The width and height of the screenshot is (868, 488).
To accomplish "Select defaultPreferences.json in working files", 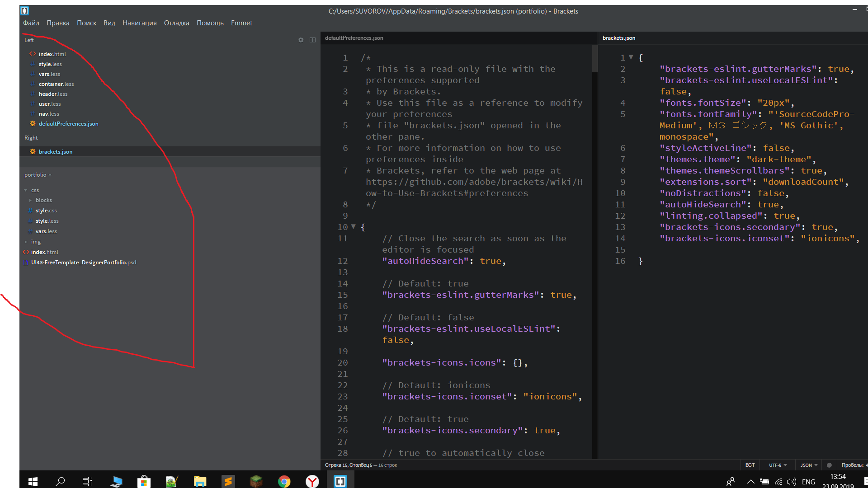I will tap(68, 124).
